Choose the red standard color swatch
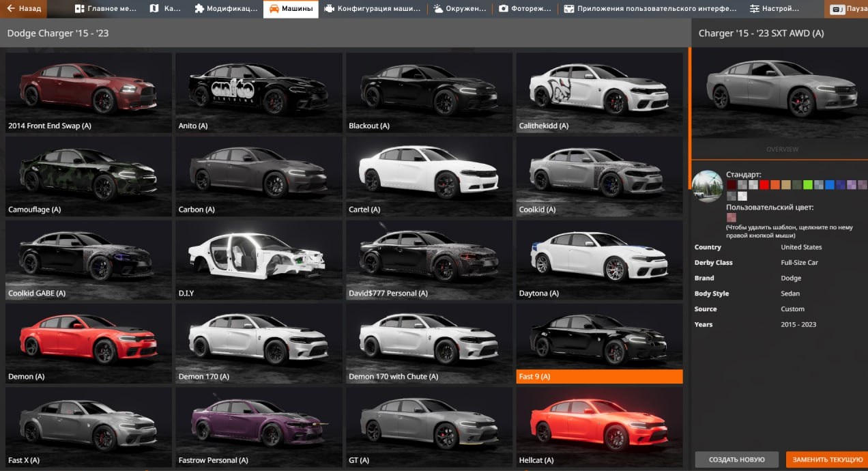This screenshot has width=868, height=471. (764, 185)
